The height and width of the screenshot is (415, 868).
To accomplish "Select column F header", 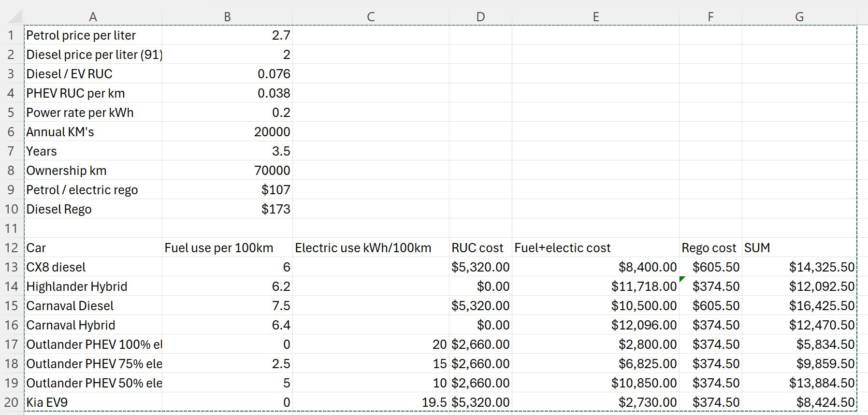I will click(x=710, y=17).
